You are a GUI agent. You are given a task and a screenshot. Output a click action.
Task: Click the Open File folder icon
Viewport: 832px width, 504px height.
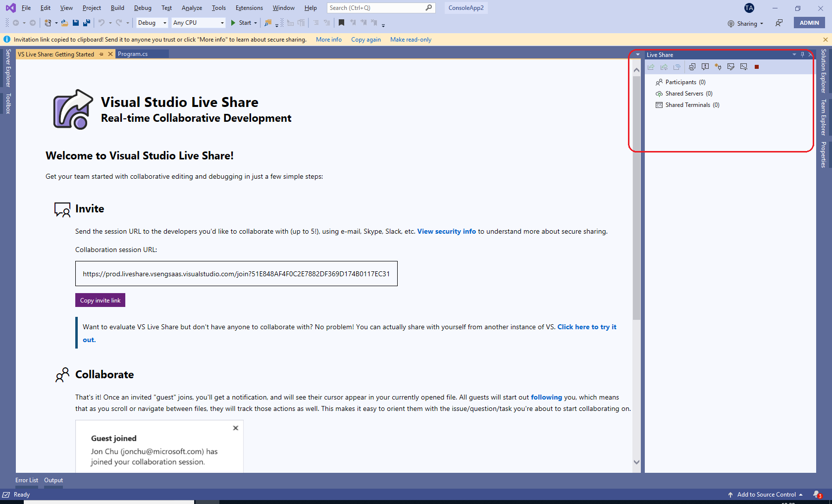pos(64,23)
